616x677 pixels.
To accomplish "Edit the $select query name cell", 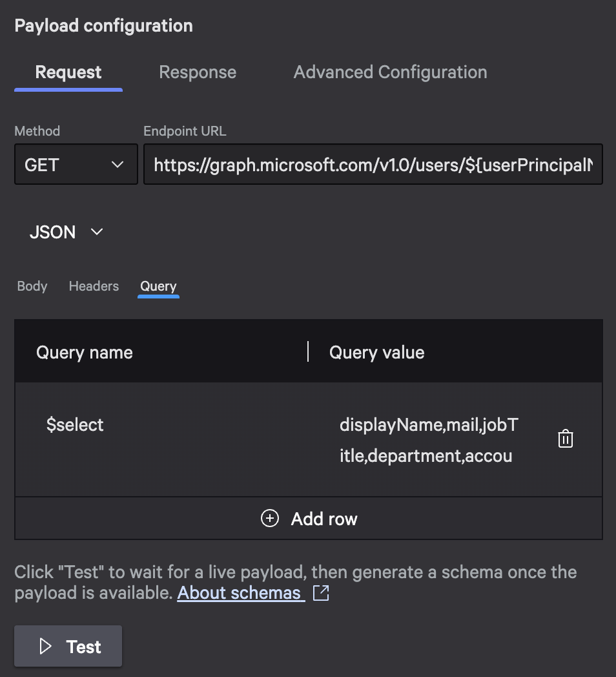I will (76, 424).
